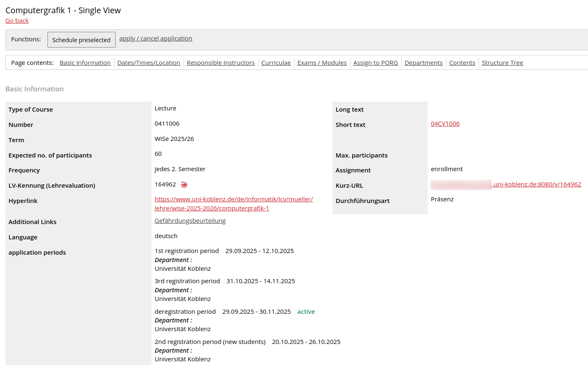Image resolution: width=588 pixels, height=370 pixels.
Task: Jump to Dates/Times/Location section
Action: click(149, 63)
